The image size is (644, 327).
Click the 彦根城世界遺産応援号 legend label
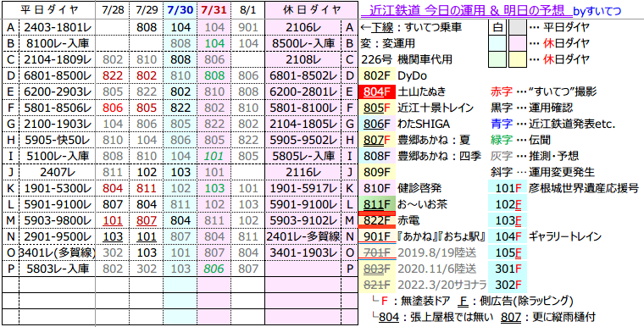click(x=583, y=188)
